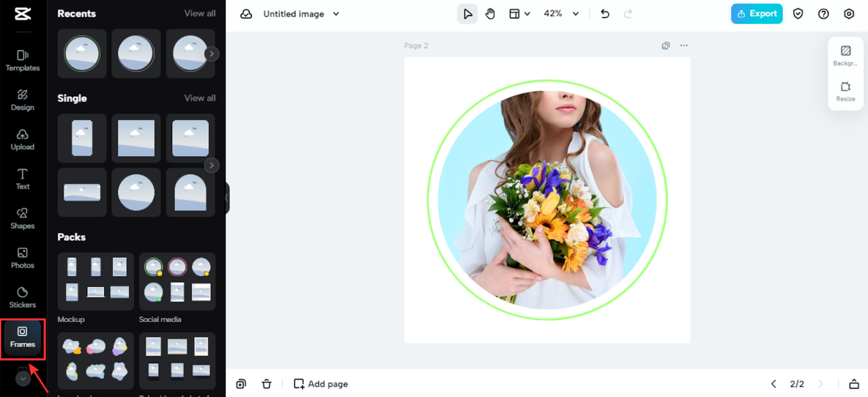The image size is (868, 397).
Task: Open the Resize canvas option
Action: click(846, 92)
